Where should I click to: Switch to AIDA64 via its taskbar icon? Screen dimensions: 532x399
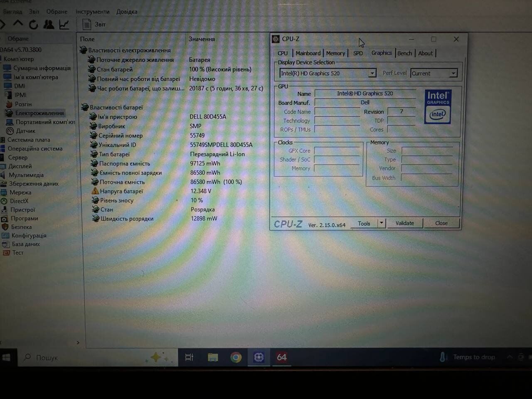281,357
